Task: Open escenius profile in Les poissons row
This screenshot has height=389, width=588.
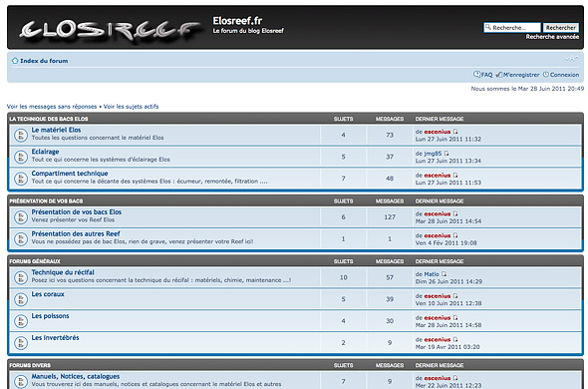Action: coord(438,317)
